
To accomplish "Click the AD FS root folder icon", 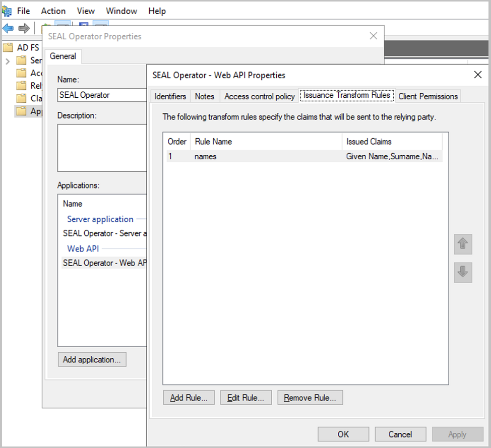I will [x=8, y=48].
